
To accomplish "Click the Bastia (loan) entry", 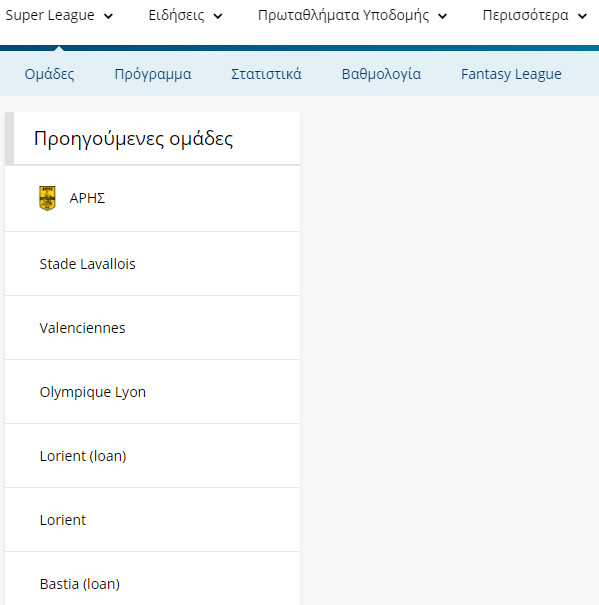I will tap(152, 579).
